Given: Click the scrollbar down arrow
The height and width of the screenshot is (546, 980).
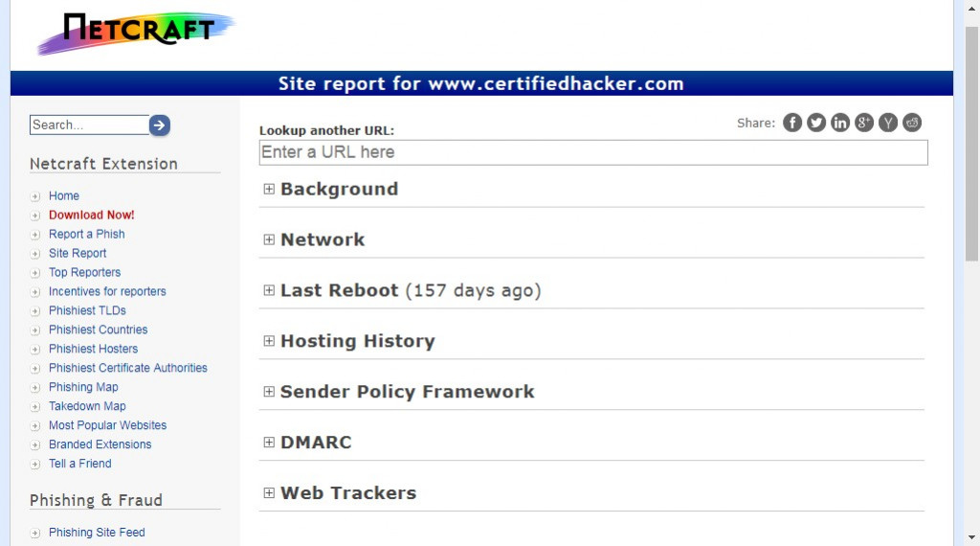Looking at the screenshot, I should coord(972,537).
